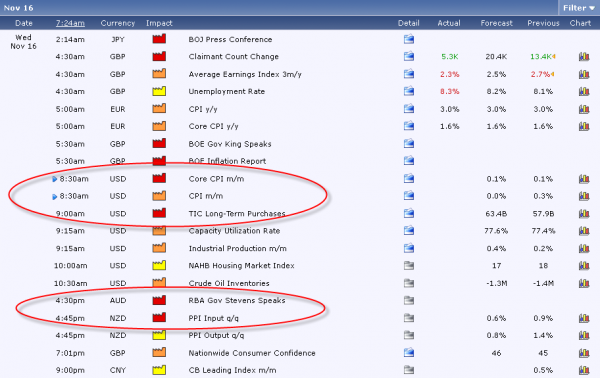
Task: Open chart icon for Claimant Count Change
Action: 584,57
